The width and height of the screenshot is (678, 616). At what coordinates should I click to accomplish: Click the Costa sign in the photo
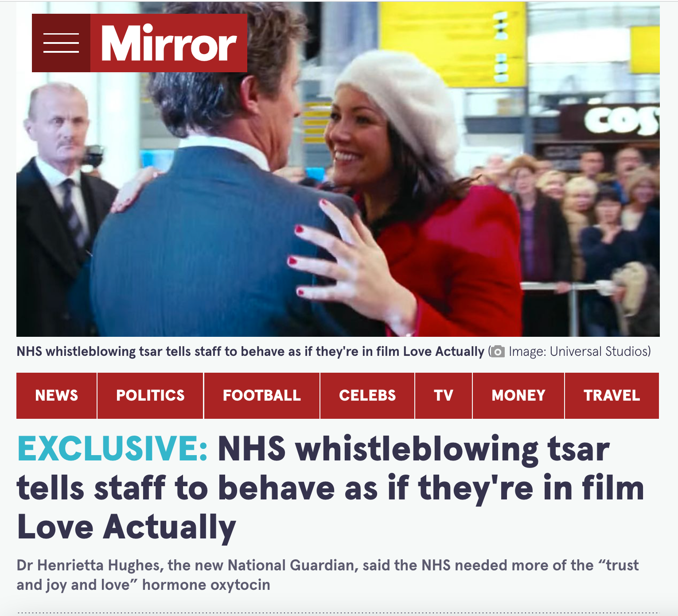point(620,120)
